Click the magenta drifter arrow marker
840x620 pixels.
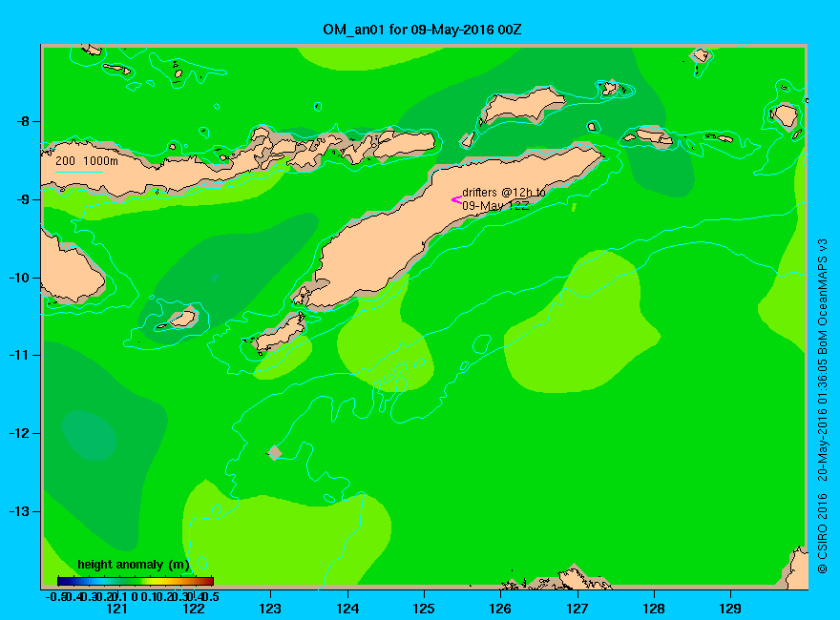456,200
